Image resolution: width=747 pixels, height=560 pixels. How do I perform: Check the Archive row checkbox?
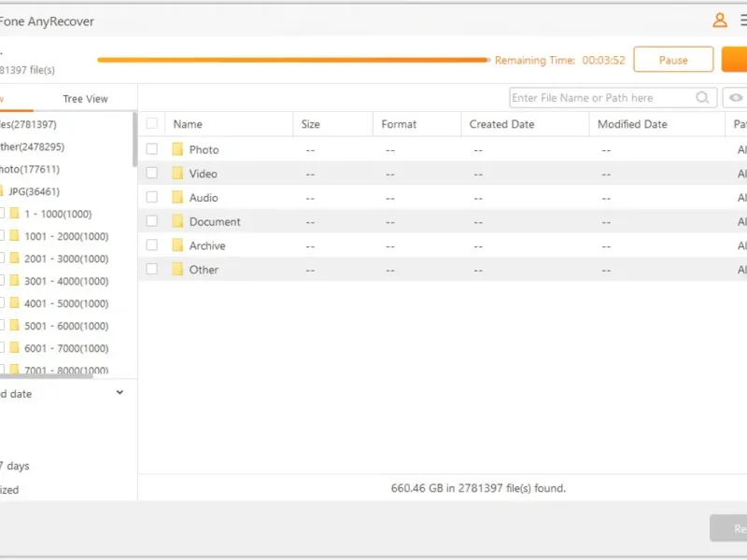151,245
